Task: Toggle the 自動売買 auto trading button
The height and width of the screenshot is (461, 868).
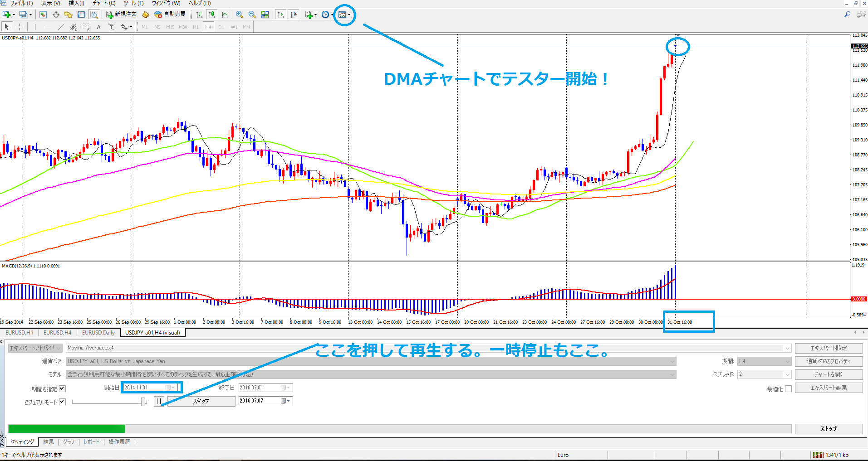Action: click(x=170, y=15)
